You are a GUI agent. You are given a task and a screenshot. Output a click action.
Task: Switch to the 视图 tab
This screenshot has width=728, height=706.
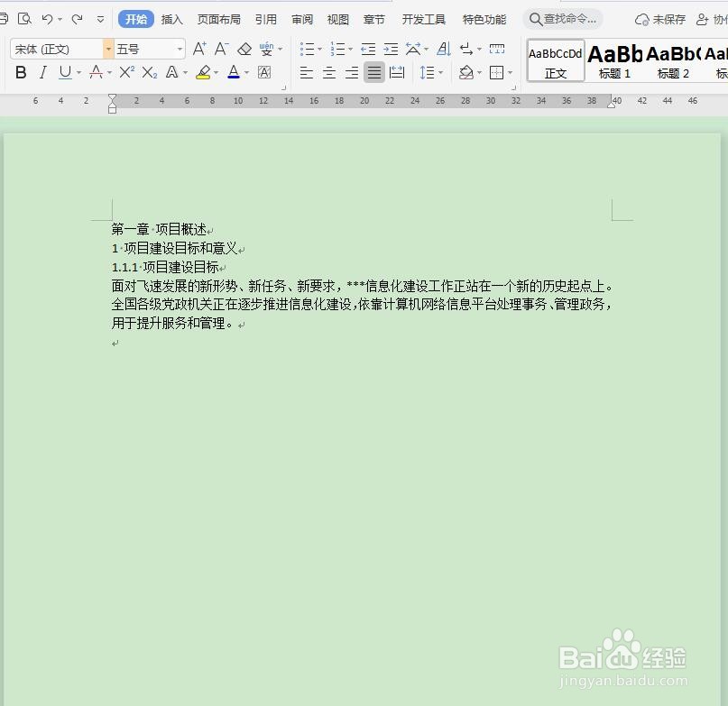(338, 20)
